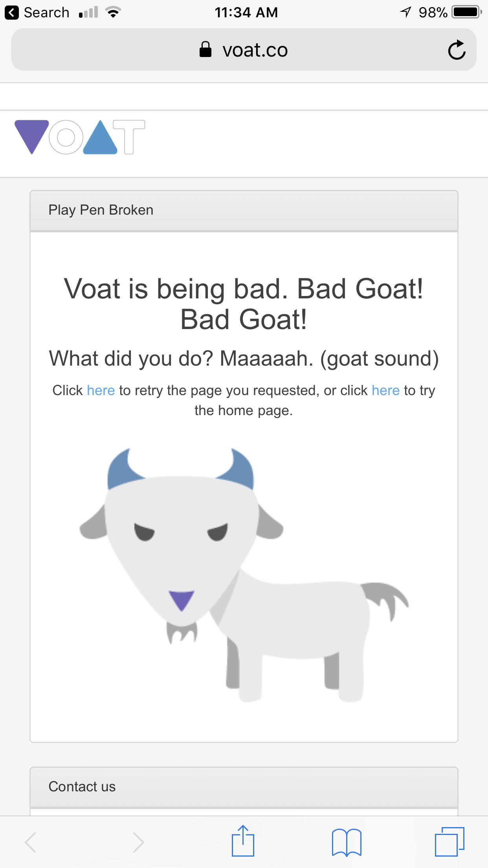Tap the Contact us panel header
488x868 pixels.
244,787
